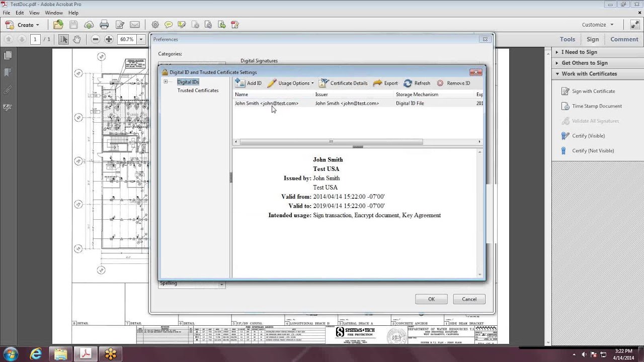Viewport: 644px width, 362px height.
Task: Click the envelope email icon
Action: click(135, 25)
